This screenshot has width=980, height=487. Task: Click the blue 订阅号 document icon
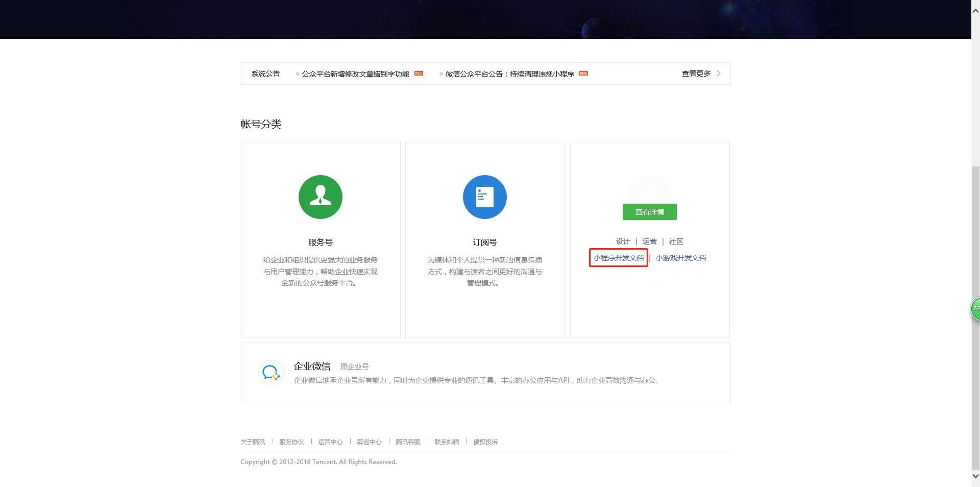point(484,197)
